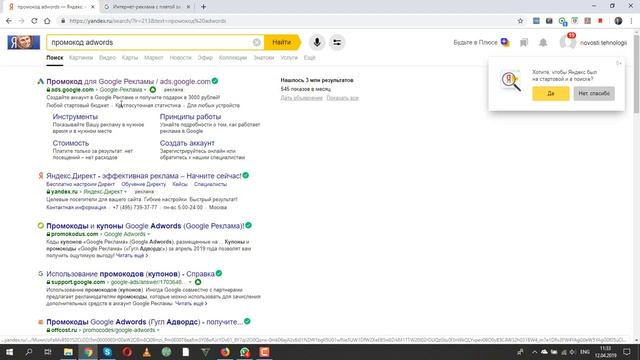The image size is (640, 360).
Task: Open Промокоды и купоны Google Adwords result
Action: point(145,226)
